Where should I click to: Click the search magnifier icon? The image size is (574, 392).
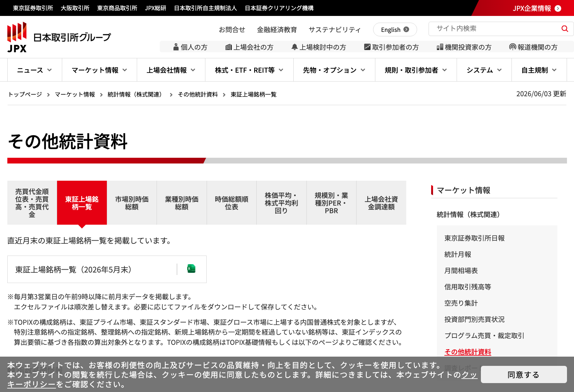pyautogui.click(x=565, y=29)
